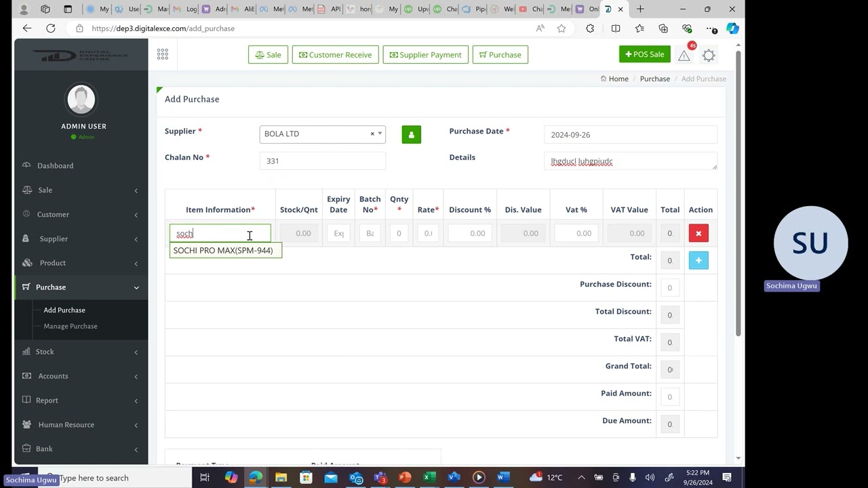The image size is (868, 488).
Task: Focus the Purchase Date field
Action: point(631,134)
